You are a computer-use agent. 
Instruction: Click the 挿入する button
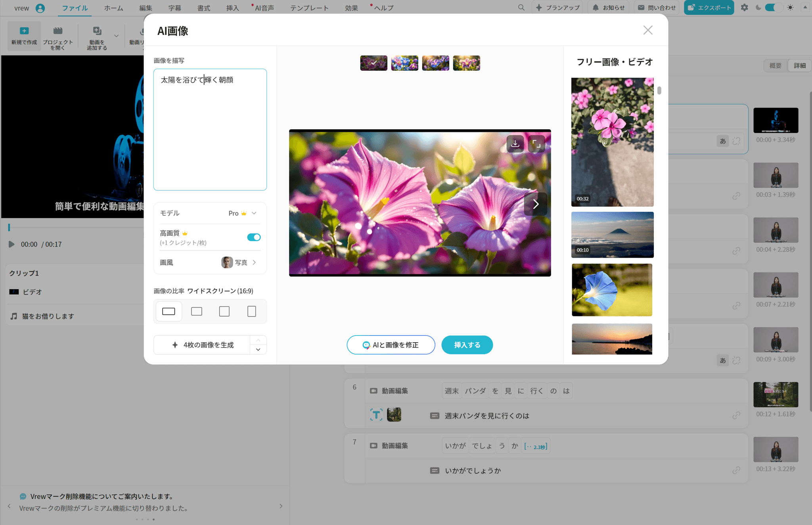467,345
